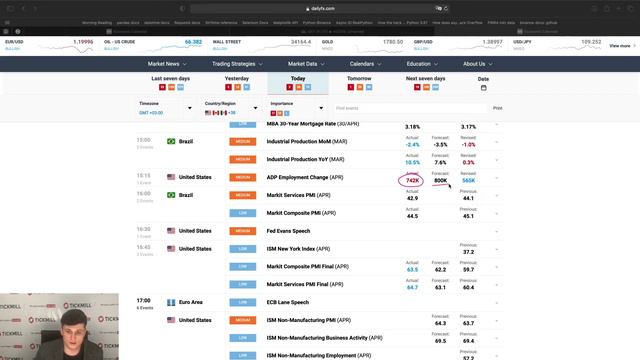This screenshot has height=360, width=640.
Task: Open the Safari tab overview icon
Action: (631, 8)
